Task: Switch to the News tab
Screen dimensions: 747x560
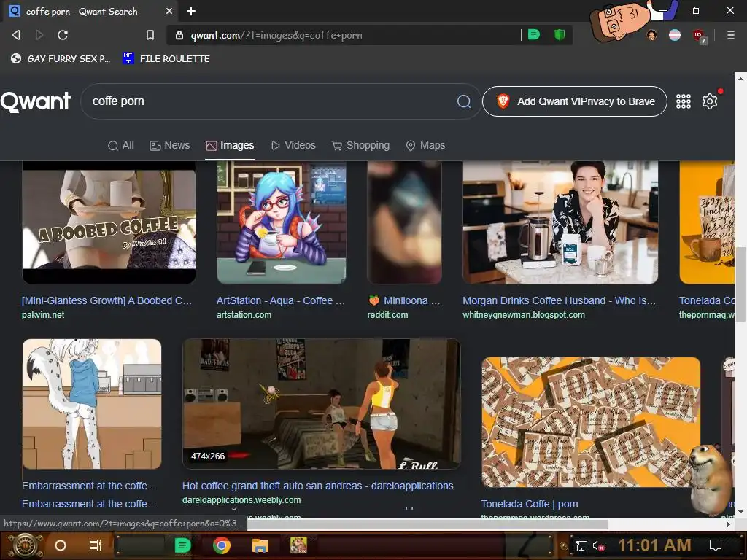Action: pyautogui.click(x=169, y=146)
